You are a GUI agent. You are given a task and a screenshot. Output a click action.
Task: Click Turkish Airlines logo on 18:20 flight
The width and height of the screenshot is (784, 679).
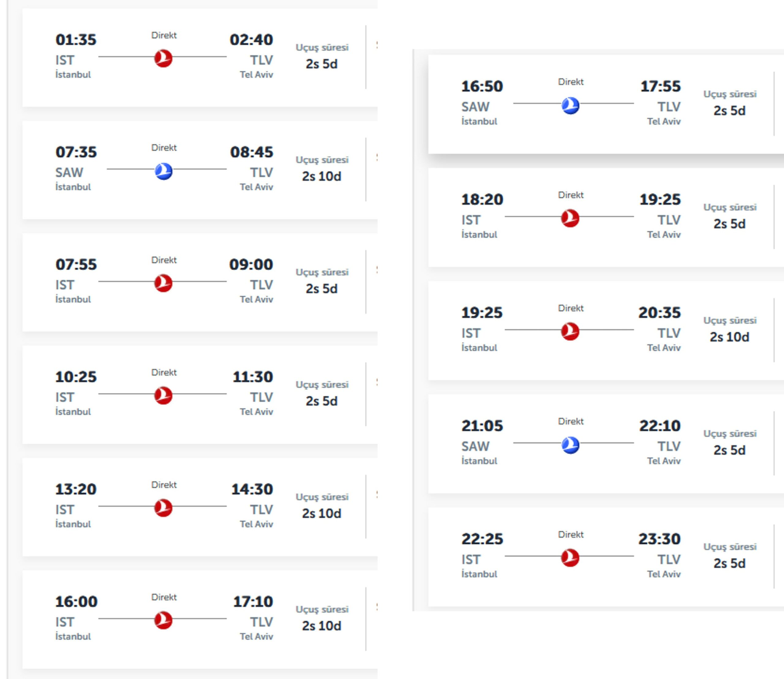[570, 218]
